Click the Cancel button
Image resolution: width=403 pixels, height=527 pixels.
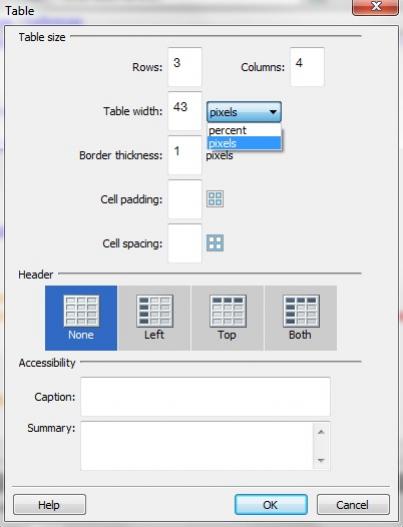point(353,504)
